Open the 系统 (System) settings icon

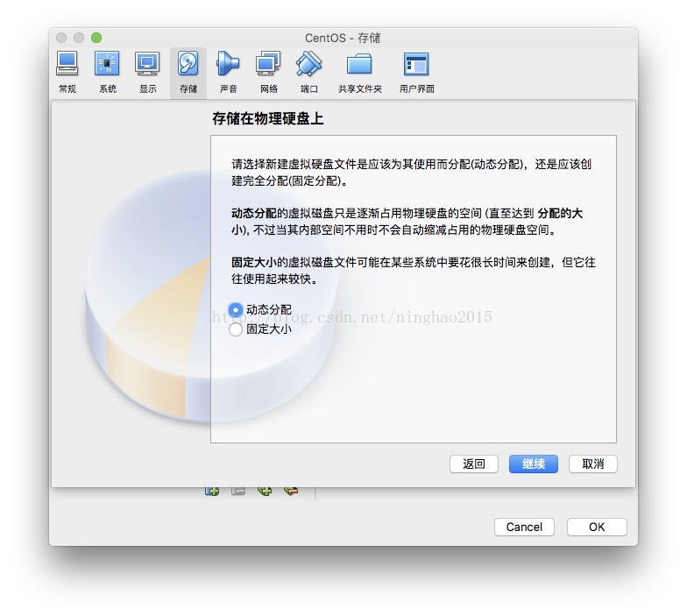pos(107,65)
